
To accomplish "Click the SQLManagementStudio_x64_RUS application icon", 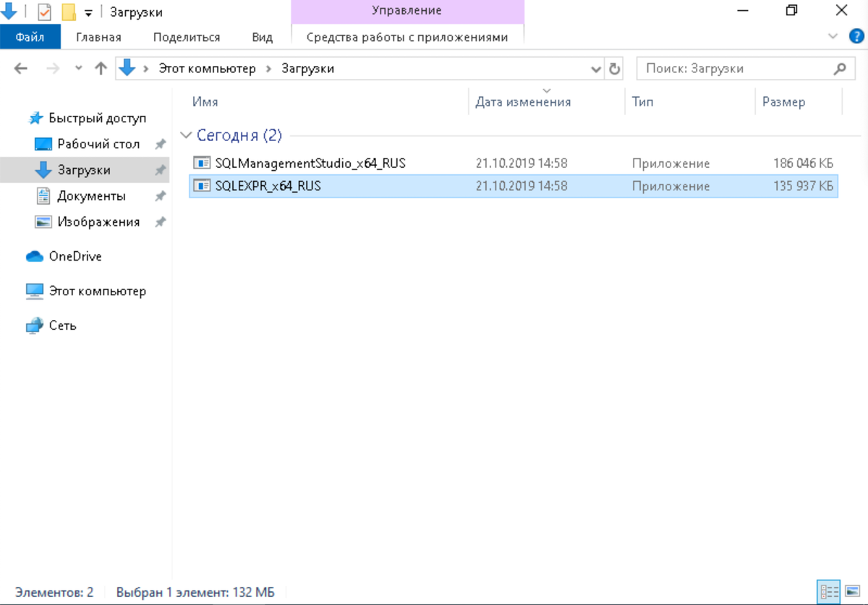I will tap(203, 163).
